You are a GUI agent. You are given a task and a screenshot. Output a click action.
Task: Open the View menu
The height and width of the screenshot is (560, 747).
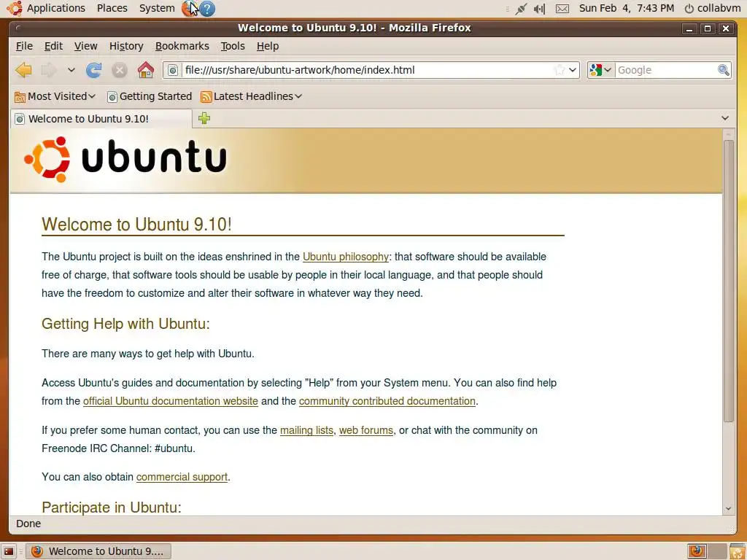tap(86, 46)
